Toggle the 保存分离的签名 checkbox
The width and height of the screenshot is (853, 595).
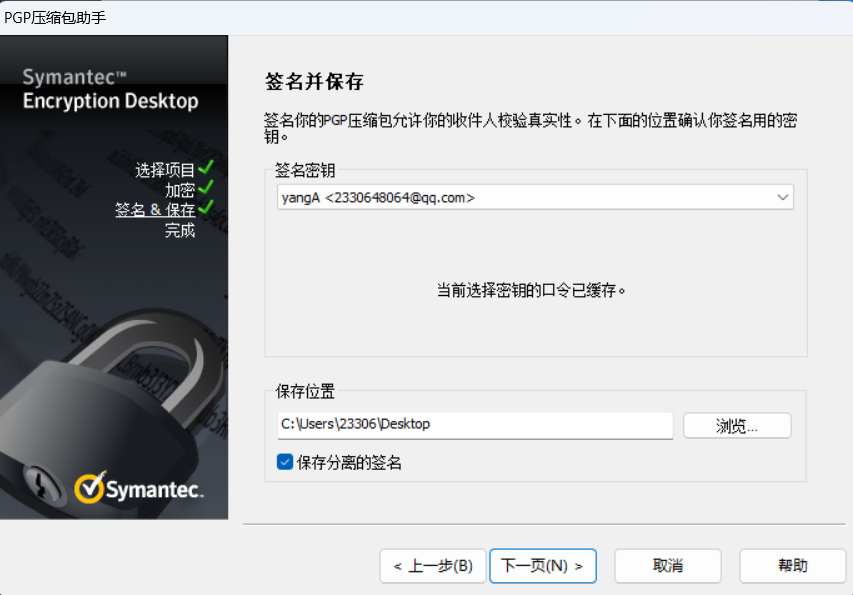[x=285, y=462]
